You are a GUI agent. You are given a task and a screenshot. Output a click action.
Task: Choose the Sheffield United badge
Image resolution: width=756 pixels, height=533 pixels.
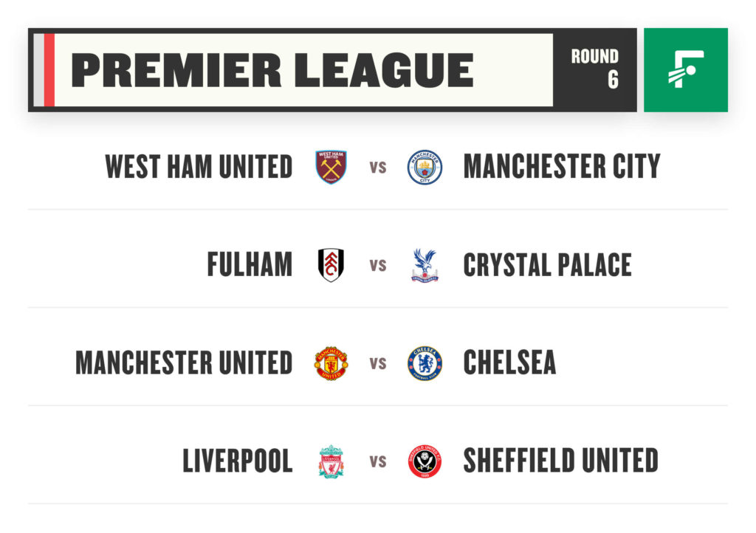point(425,461)
